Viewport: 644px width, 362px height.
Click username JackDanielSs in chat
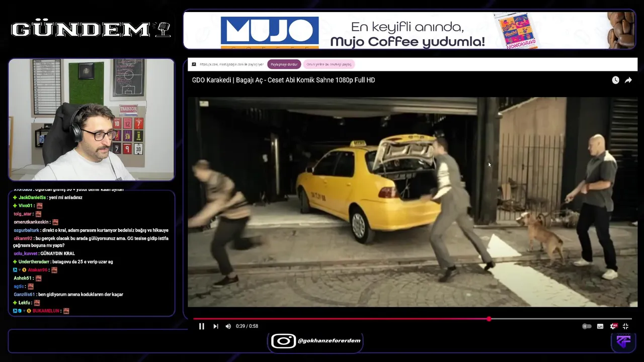pyautogui.click(x=32, y=198)
